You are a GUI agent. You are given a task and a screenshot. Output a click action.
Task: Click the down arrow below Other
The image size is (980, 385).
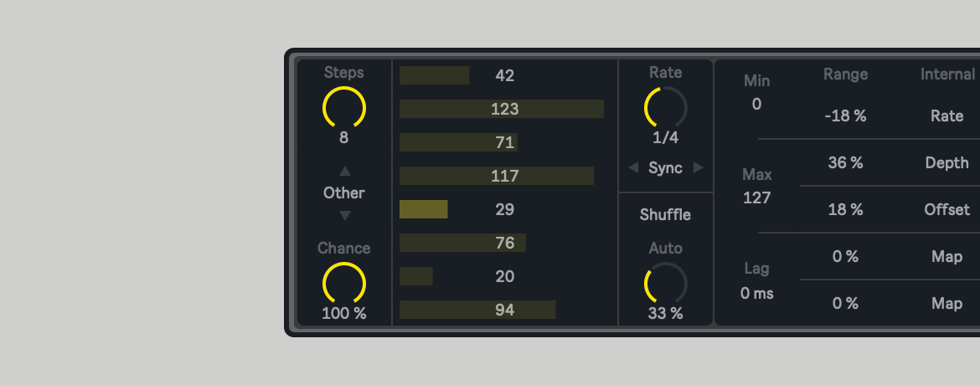[x=344, y=215]
